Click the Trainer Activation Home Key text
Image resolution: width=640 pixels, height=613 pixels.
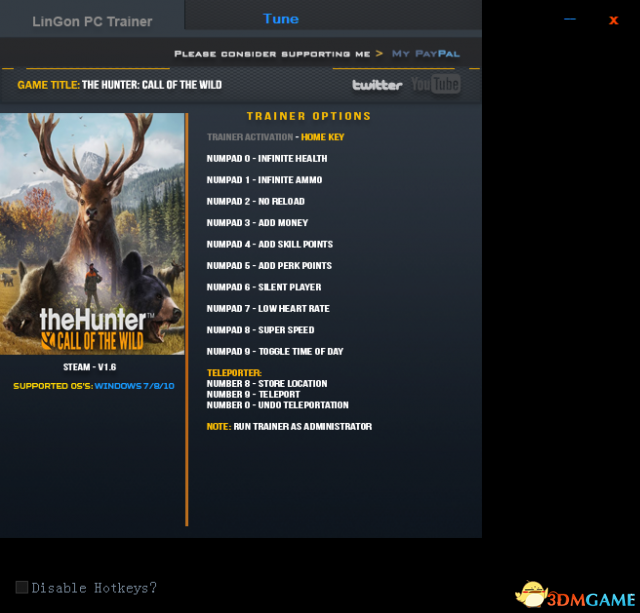276,137
